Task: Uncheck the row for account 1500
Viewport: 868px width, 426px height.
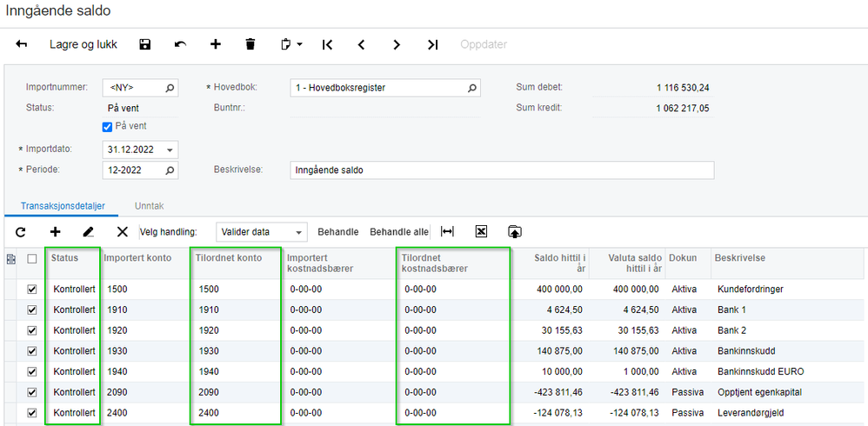Action: [32, 290]
